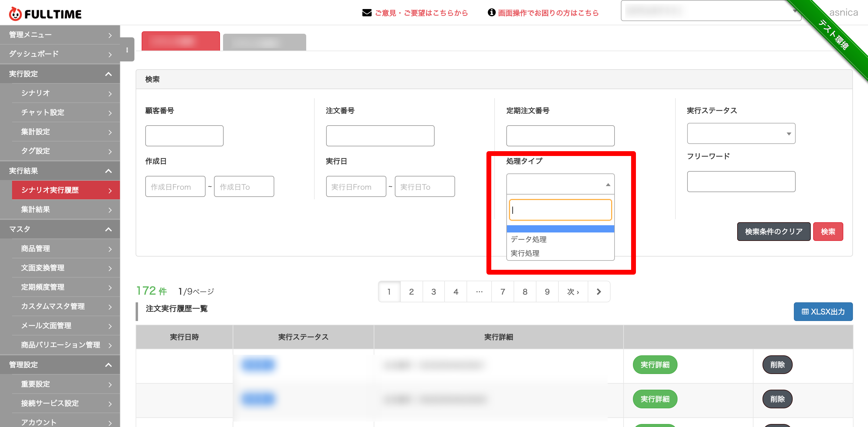Click the 作成日From date field
Viewport: 868px width, 427px height.
tap(175, 186)
